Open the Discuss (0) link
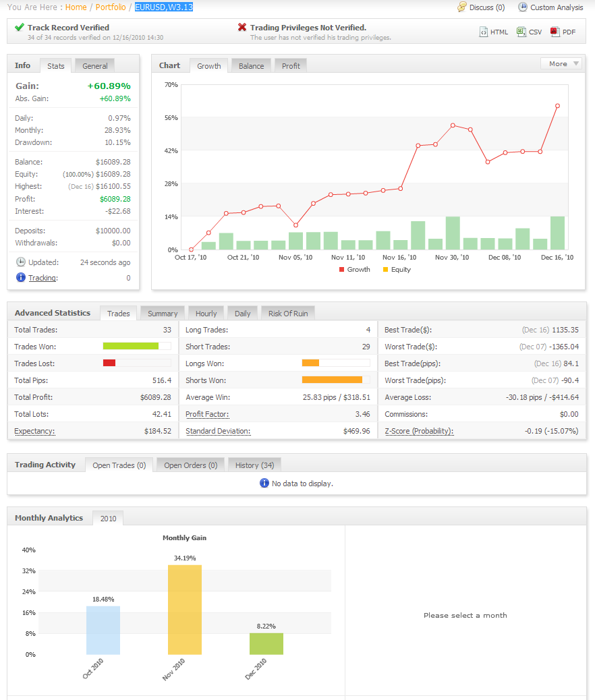 (x=487, y=7)
